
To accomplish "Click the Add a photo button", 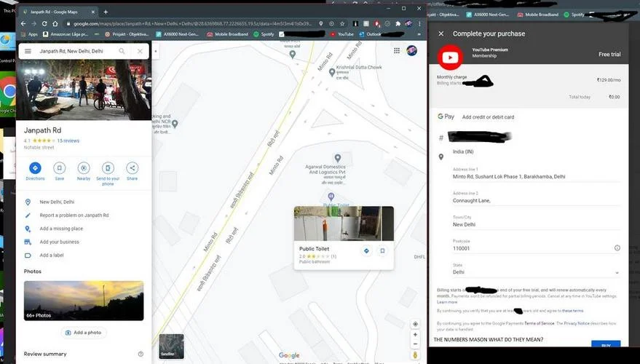I will (84, 333).
